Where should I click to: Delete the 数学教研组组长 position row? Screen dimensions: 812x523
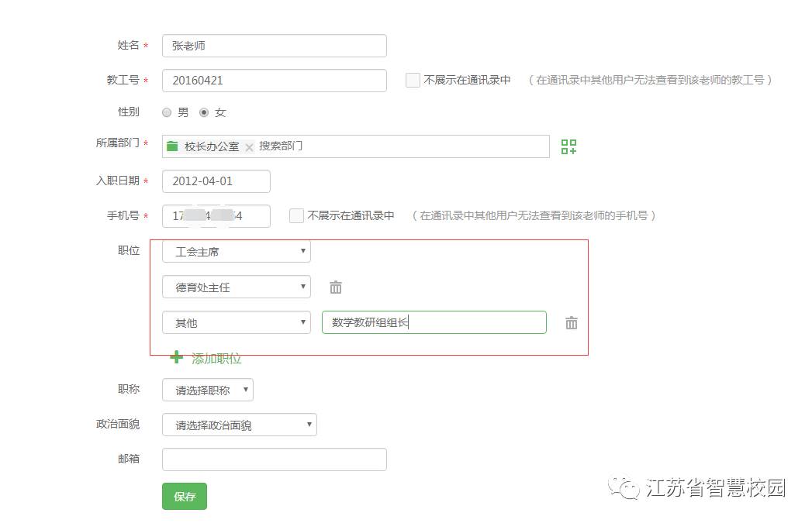pyautogui.click(x=572, y=323)
